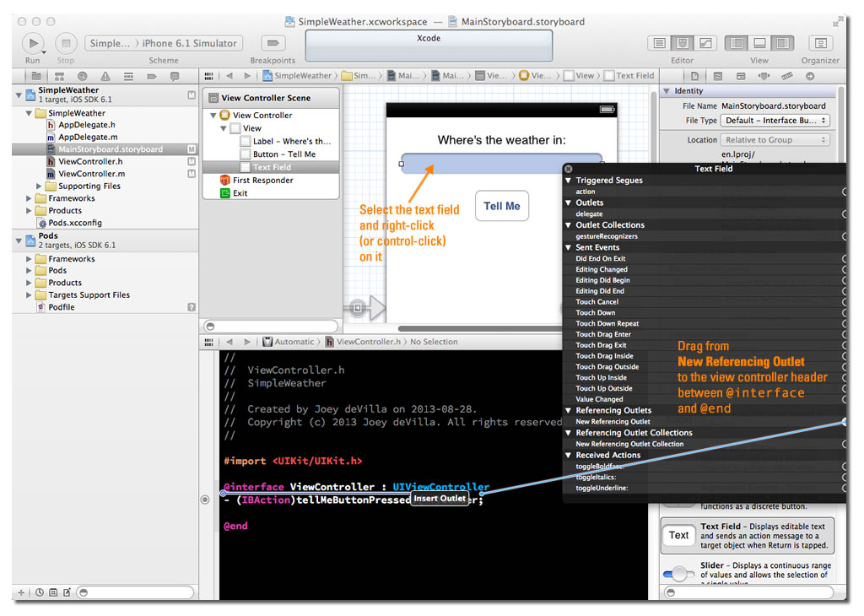Open the Organizer window
Screen dimensions: 864x616
click(820, 43)
